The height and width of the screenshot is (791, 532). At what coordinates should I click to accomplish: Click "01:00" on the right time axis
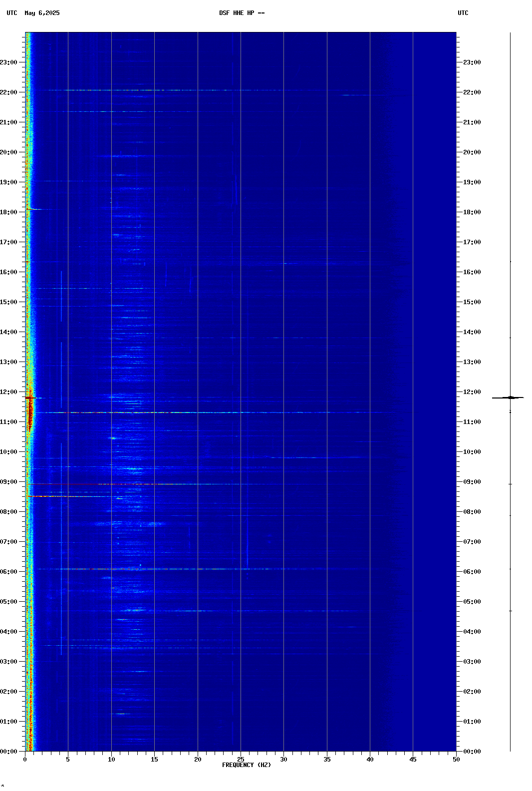(x=472, y=722)
